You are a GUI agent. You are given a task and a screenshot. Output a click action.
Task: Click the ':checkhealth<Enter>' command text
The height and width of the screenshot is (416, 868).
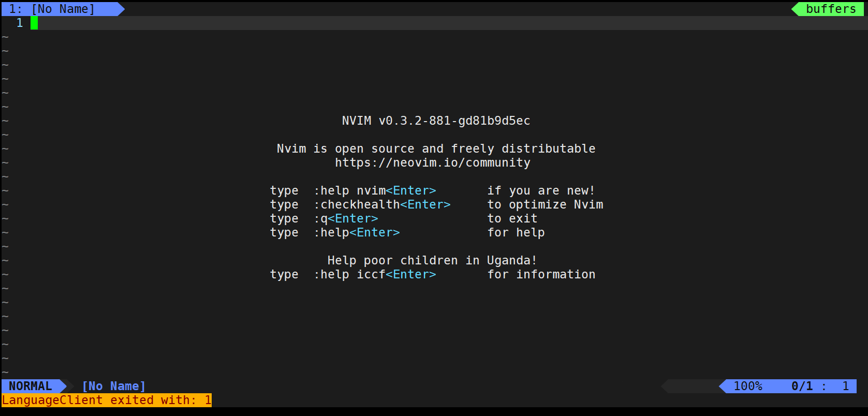382,204
